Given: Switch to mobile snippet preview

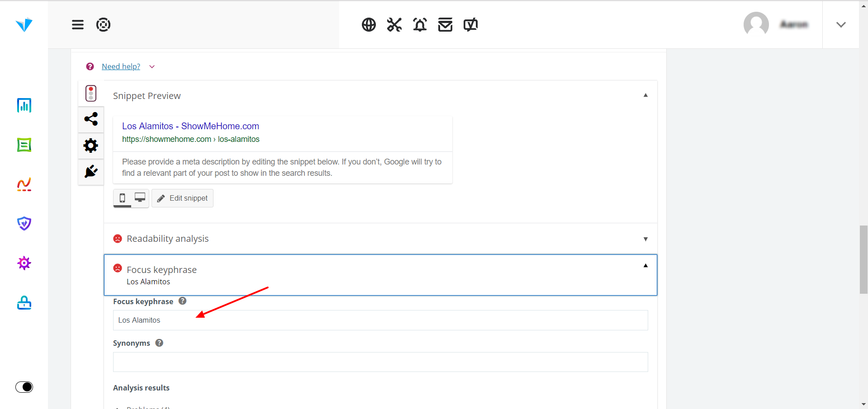Looking at the screenshot, I should tap(122, 198).
